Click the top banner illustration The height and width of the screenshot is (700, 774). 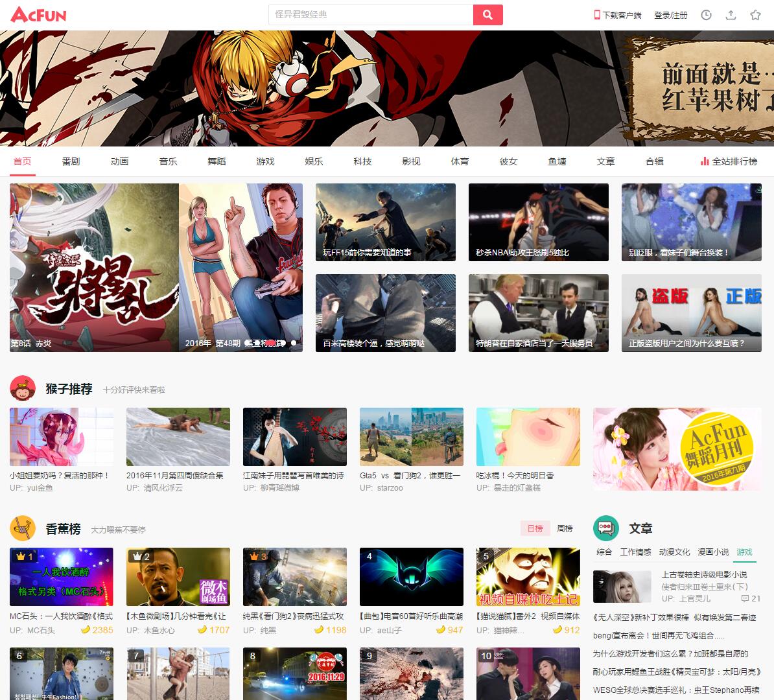pyautogui.click(x=387, y=88)
